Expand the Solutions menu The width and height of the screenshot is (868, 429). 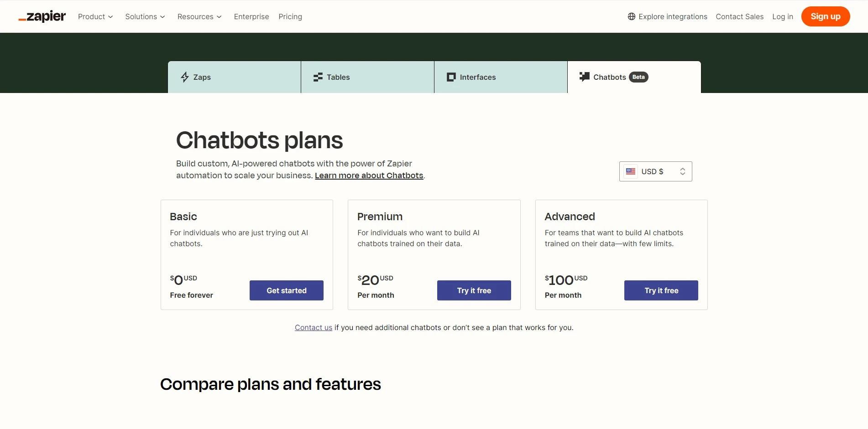(x=145, y=16)
